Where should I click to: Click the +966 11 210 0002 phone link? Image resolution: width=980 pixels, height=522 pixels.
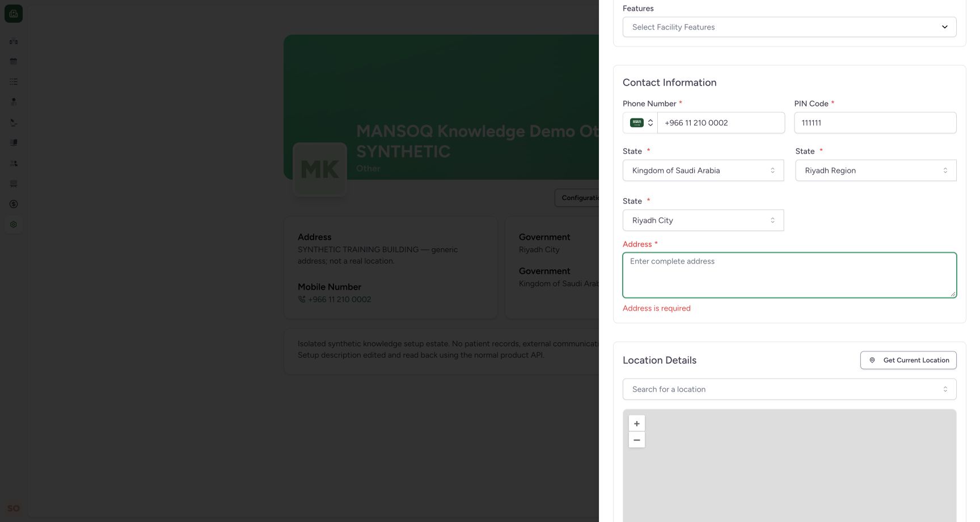coord(339,299)
